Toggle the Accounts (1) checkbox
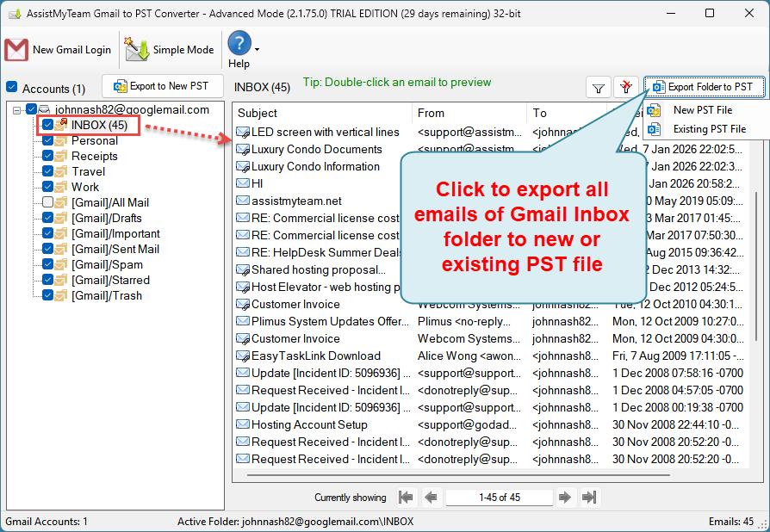770x532 pixels. pyautogui.click(x=12, y=87)
